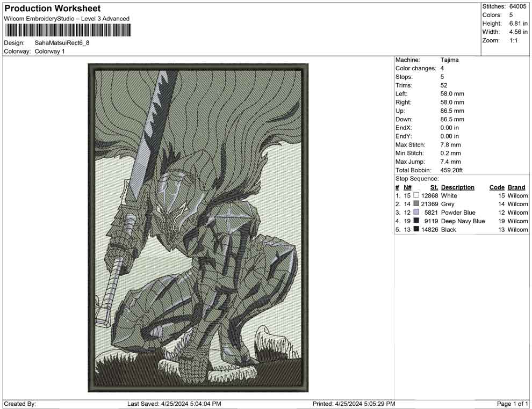
Task: Select the Left value 58.0 mm
Action: (x=452, y=94)
